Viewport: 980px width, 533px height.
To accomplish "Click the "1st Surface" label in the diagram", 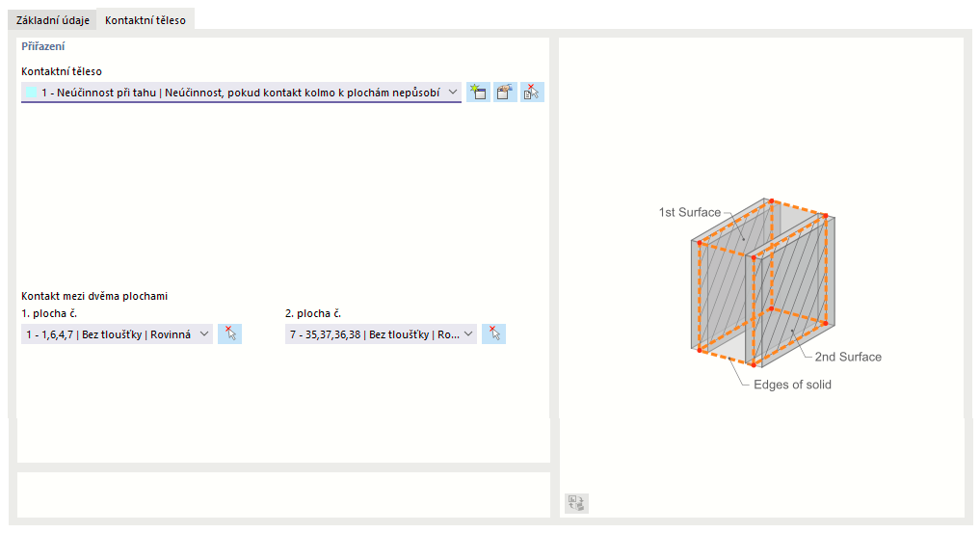I will [x=689, y=212].
